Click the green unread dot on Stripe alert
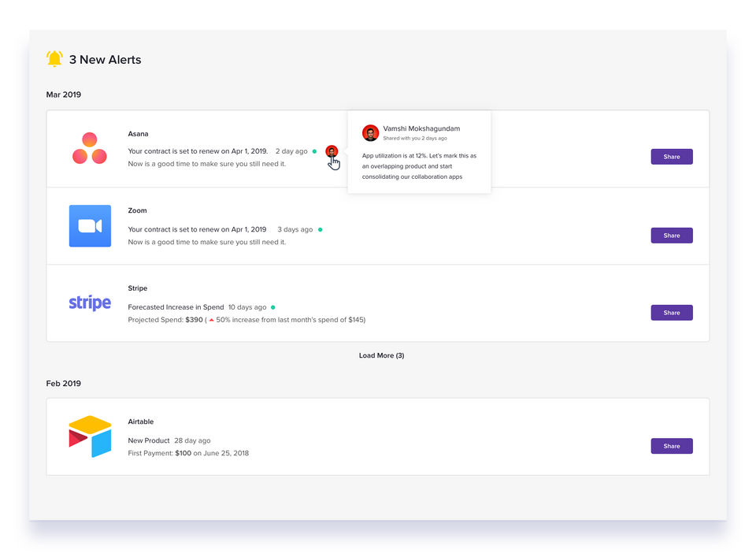Viewport: 756px width, 557px height. (x=273, y=306)
